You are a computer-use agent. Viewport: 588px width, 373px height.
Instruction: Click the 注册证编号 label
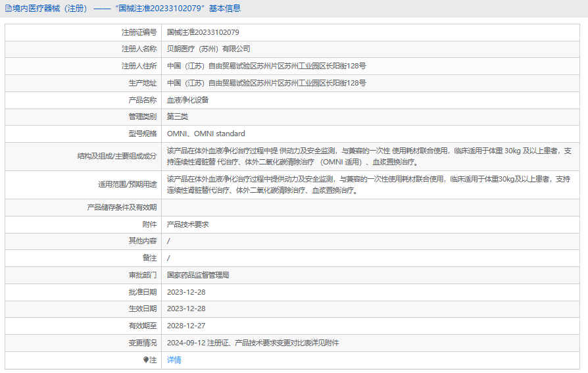(x=139, y=32)
